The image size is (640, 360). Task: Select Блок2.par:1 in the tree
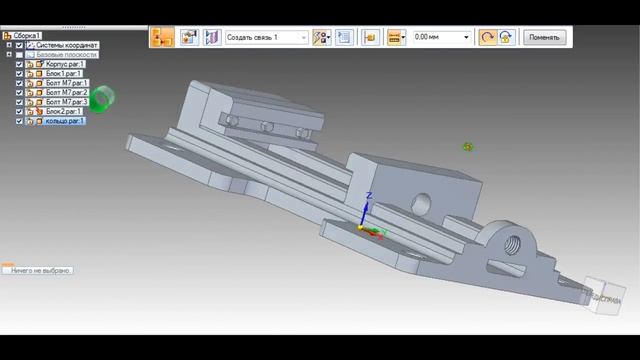coord(64,111)
